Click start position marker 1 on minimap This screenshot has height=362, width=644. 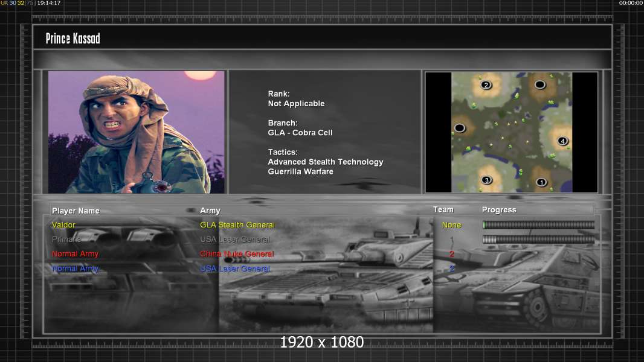tap(541, 182)
